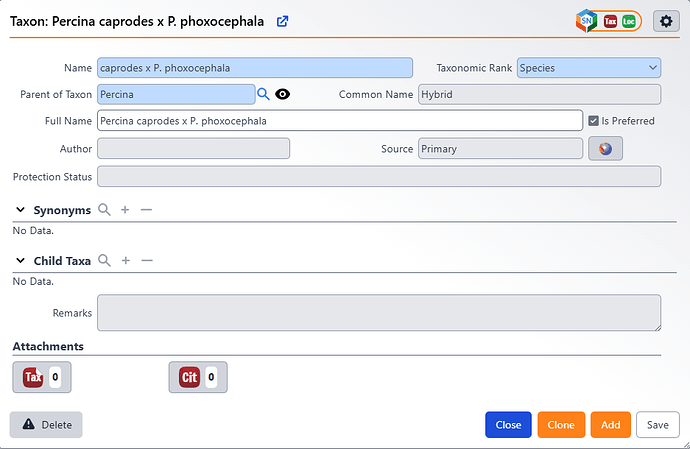This screenshot has width=690, height=449.
Task: Collapse the Child Taxa section
Action: 21,260
